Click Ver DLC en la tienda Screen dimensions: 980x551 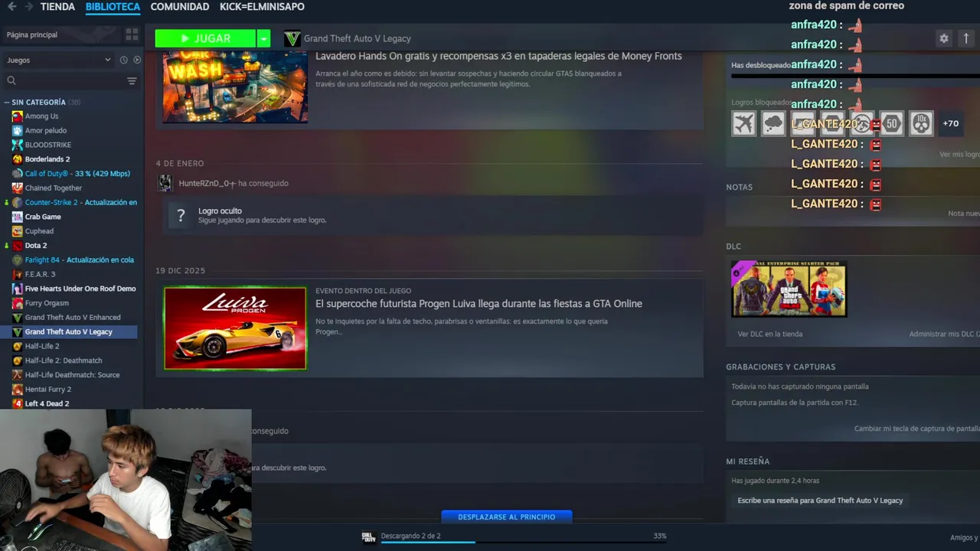click(770, 334)
